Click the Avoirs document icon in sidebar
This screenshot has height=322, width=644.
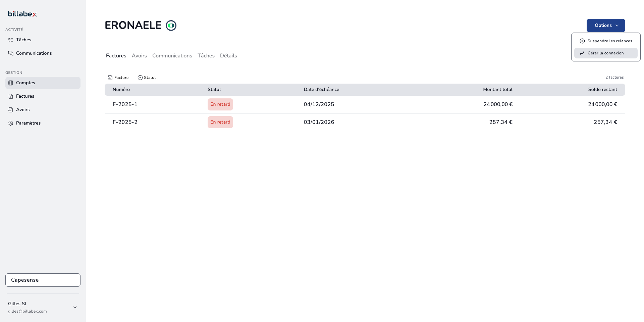click(11, 110)
